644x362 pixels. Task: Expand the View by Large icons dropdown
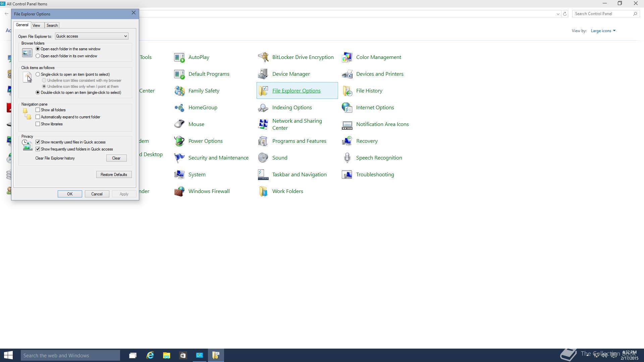603,31
